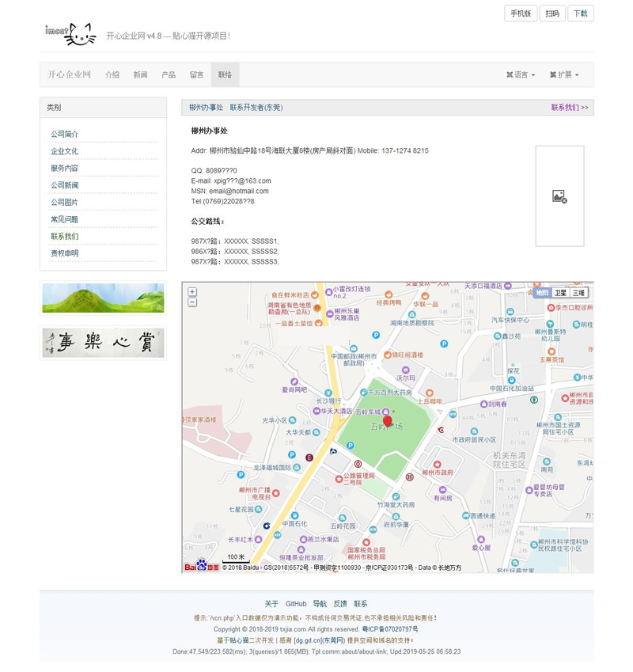Viewport: 633px width, 672px height.
Task: Click the 类别 sidebar heading
Action: (54, 108)
